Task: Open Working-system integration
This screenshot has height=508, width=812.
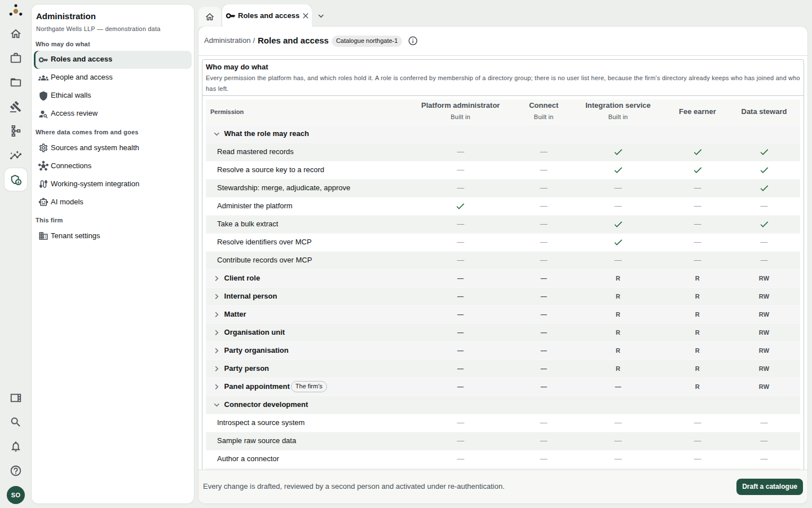Action: 113,184
